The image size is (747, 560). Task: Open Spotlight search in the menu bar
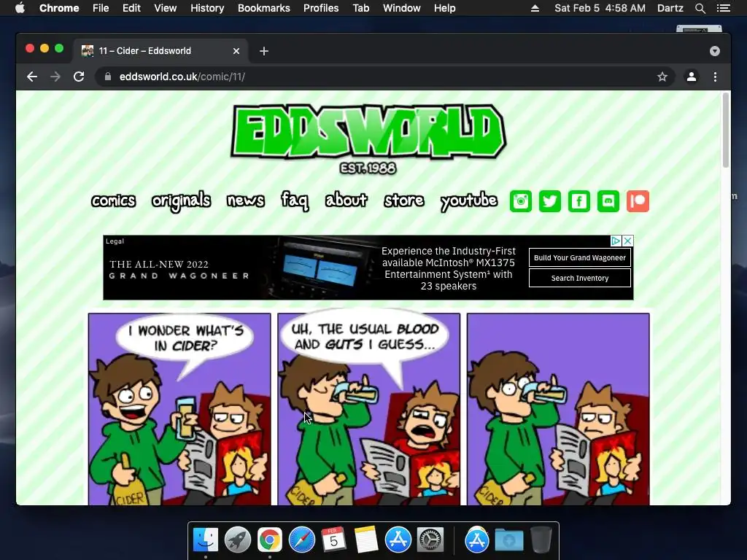pos(700,8)
